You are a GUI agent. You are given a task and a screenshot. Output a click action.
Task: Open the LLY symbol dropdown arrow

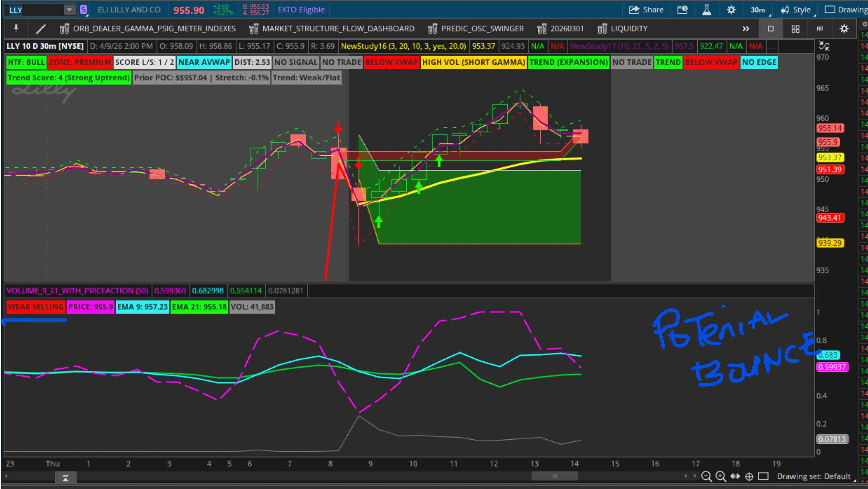click(x=69, y=10)
